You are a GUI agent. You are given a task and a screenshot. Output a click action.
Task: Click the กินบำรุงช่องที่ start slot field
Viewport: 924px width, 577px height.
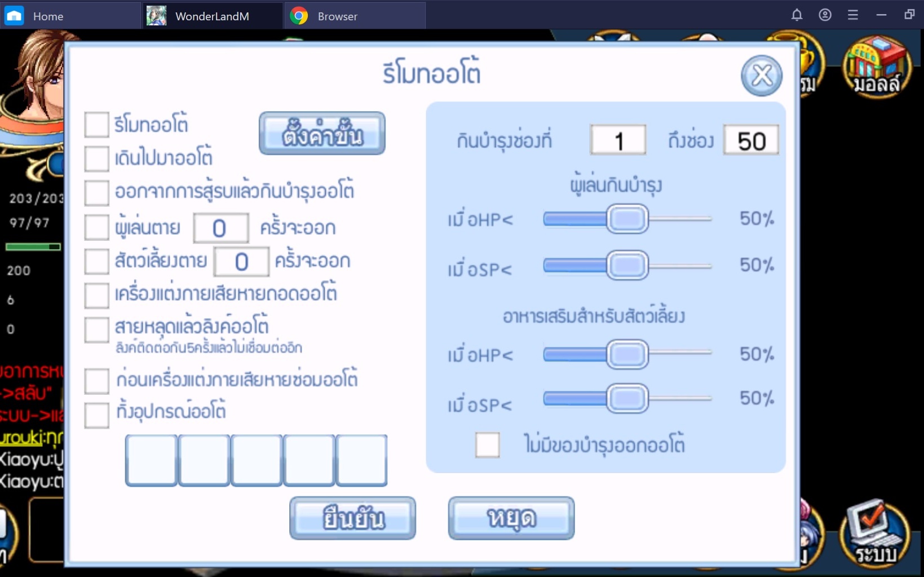click(618, 140)
